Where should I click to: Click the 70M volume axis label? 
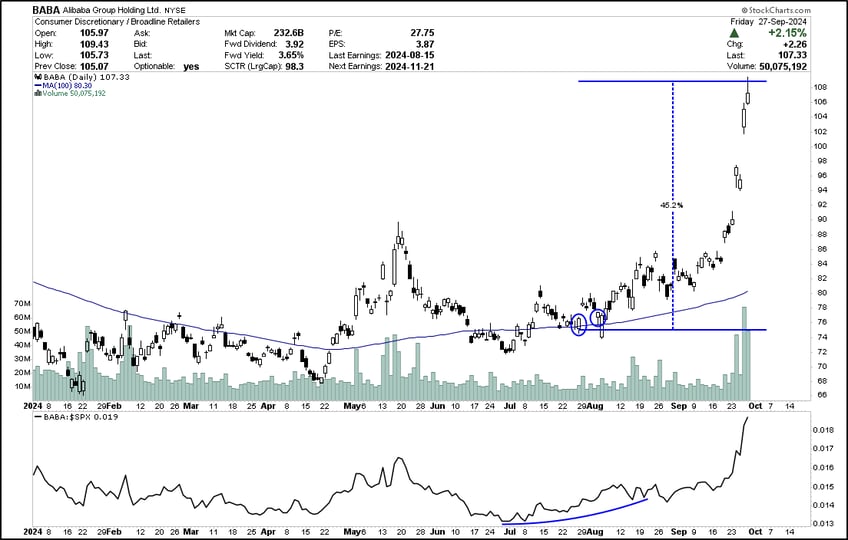[22, 304]
